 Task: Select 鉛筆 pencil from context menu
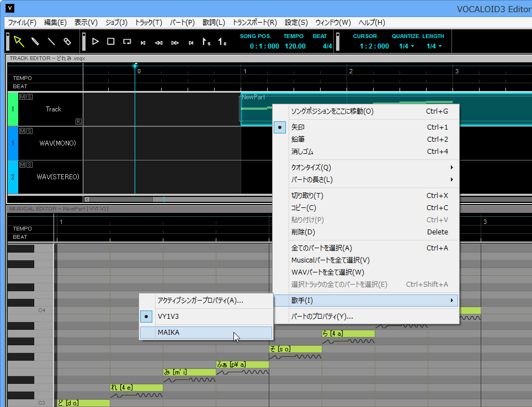coord(366,140)
